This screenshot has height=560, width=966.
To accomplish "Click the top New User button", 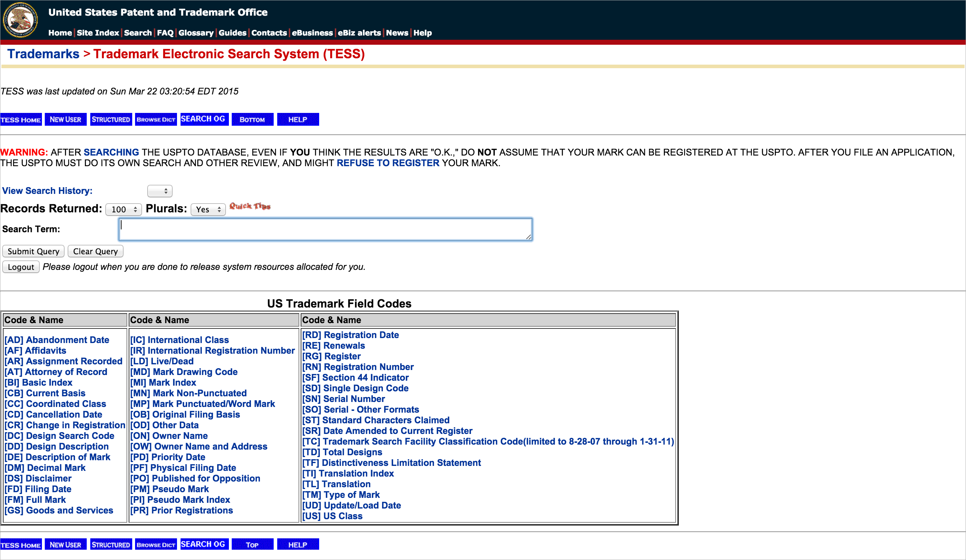I will (65, 120).
